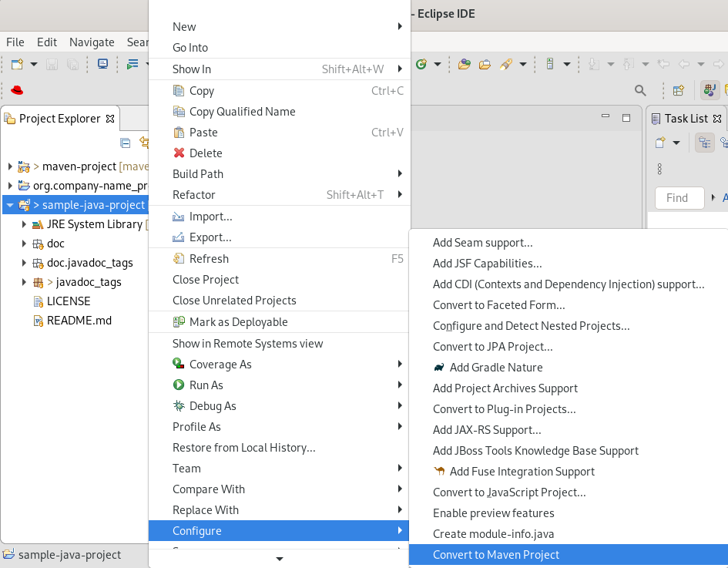Image resolution: width=728 pixels, height=568 pixels.
Task: Click the New Java Class icon
Action: 421,64
